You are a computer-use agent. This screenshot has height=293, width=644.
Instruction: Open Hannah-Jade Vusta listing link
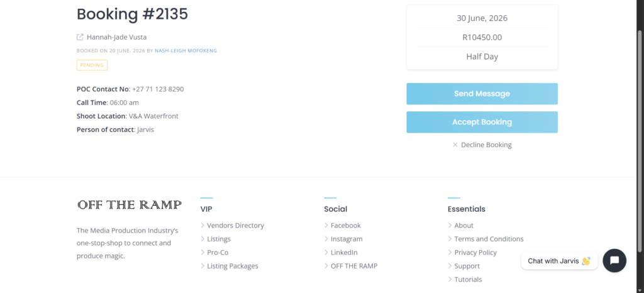(116, 37)
